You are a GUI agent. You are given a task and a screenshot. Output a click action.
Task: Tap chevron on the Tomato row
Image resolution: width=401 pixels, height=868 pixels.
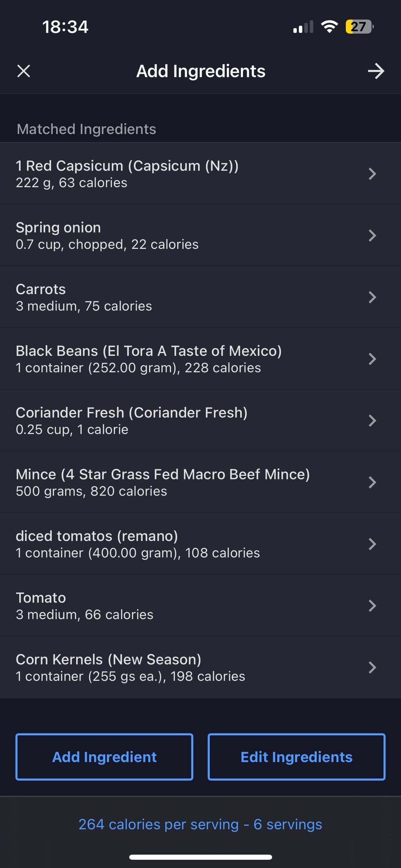[372, 605]
